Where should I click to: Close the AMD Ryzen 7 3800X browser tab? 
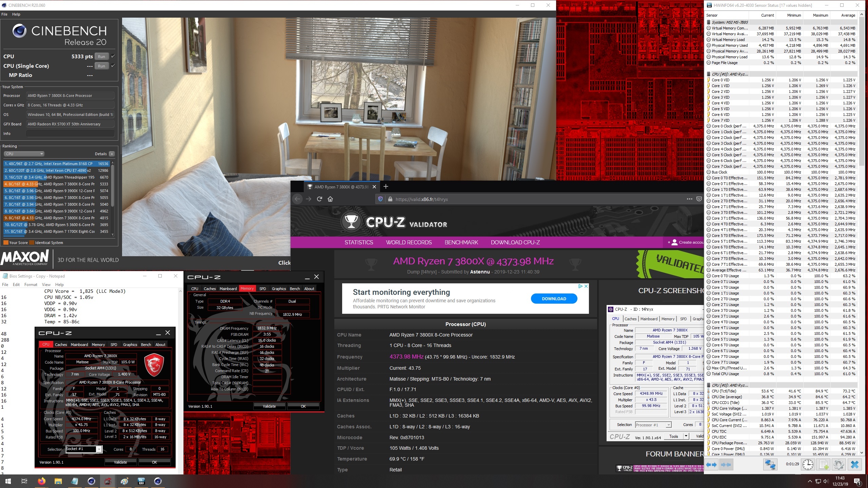click(374, 187)
